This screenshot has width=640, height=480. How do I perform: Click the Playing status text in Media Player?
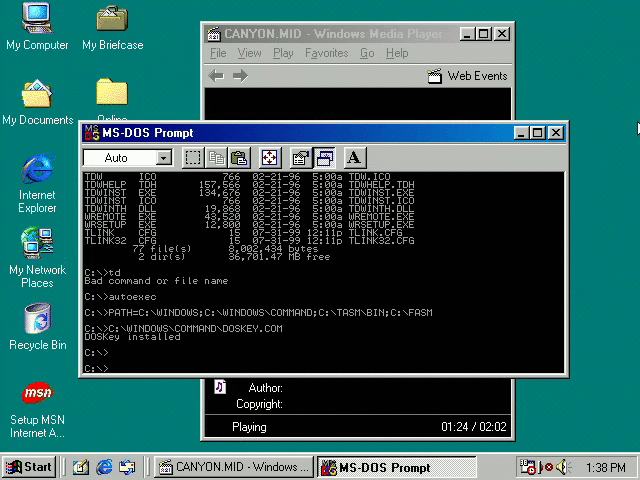click(249, 427)
